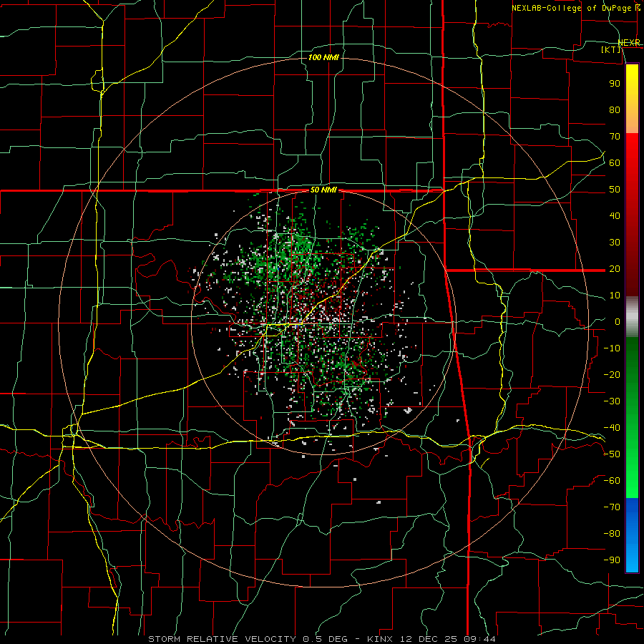This screenshot has width=644, height=644.
Task: Click the blue segment at color bar bottom
Action: point(632,535)
